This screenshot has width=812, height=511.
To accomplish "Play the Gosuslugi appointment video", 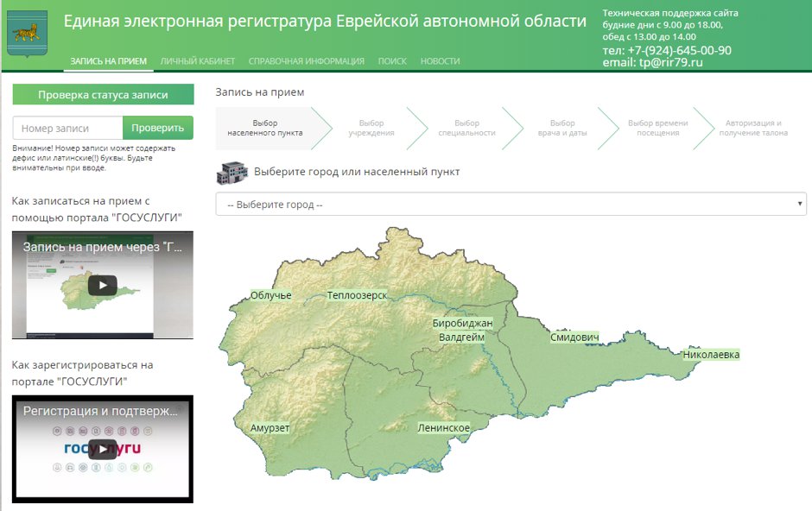I will (102, 285).
